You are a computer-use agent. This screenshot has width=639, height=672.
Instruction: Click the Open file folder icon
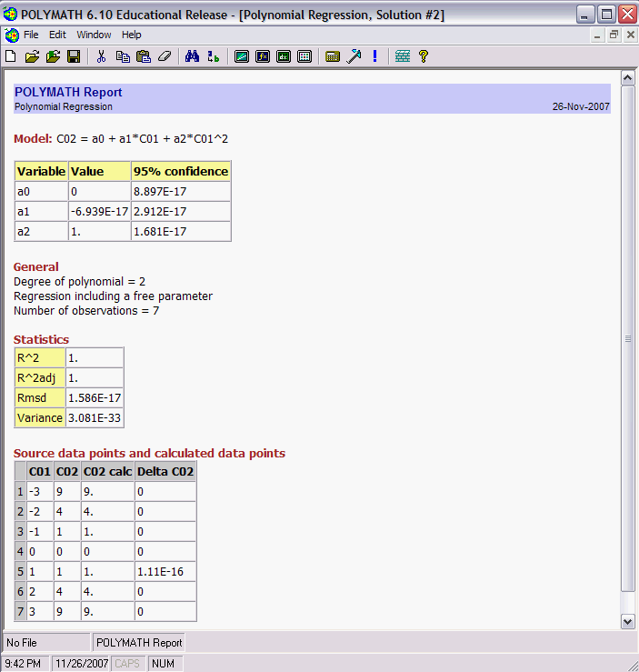coord(32,56)
